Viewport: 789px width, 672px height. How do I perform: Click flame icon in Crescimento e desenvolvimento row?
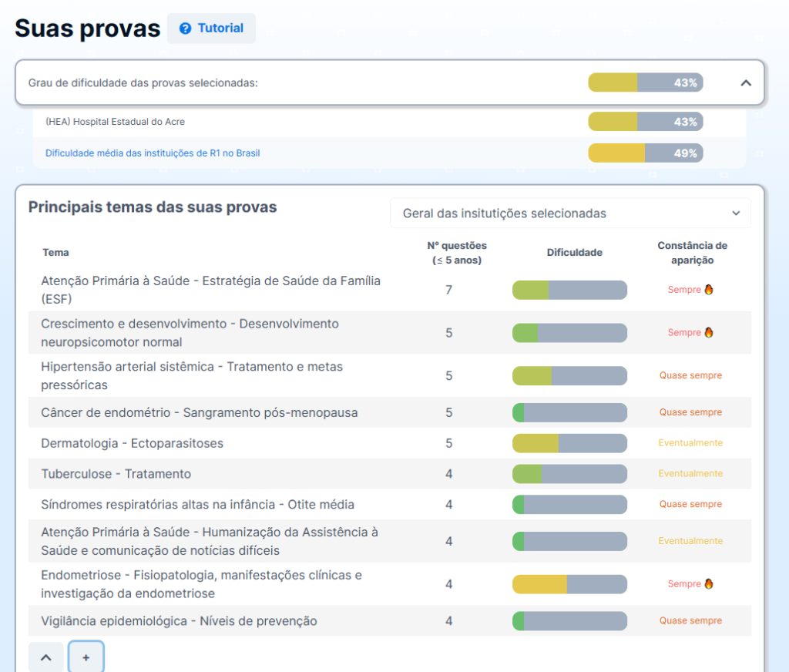[x=709, y=333]
